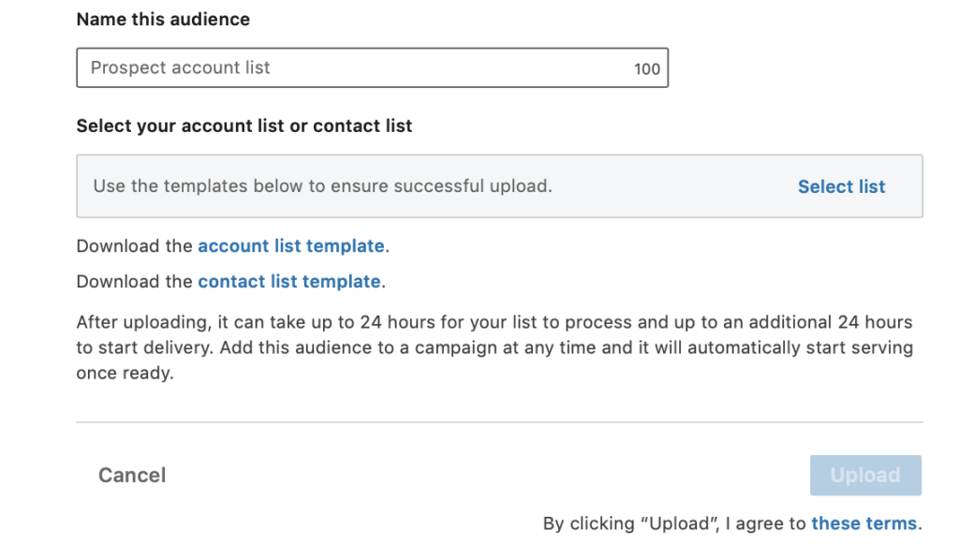Click "Download the" text before account list template
The image size is (959, 560).
[x=135, y=246]
